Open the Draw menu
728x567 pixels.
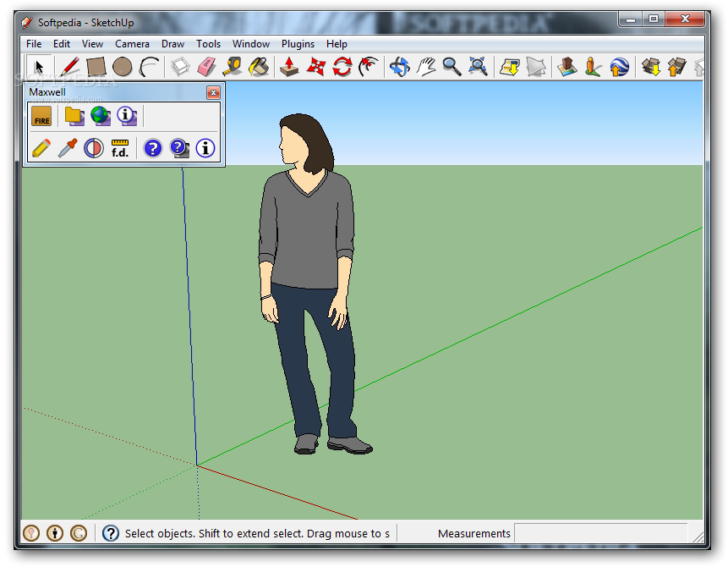pyautogui.click(x=172, y=44)
